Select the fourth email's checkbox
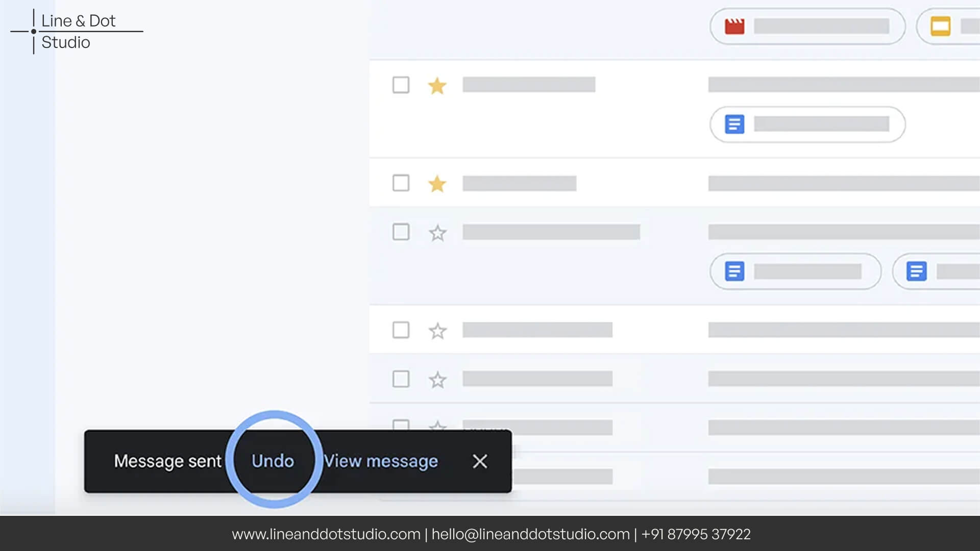This screenshot has height=551, width=980. pos(401,330)
